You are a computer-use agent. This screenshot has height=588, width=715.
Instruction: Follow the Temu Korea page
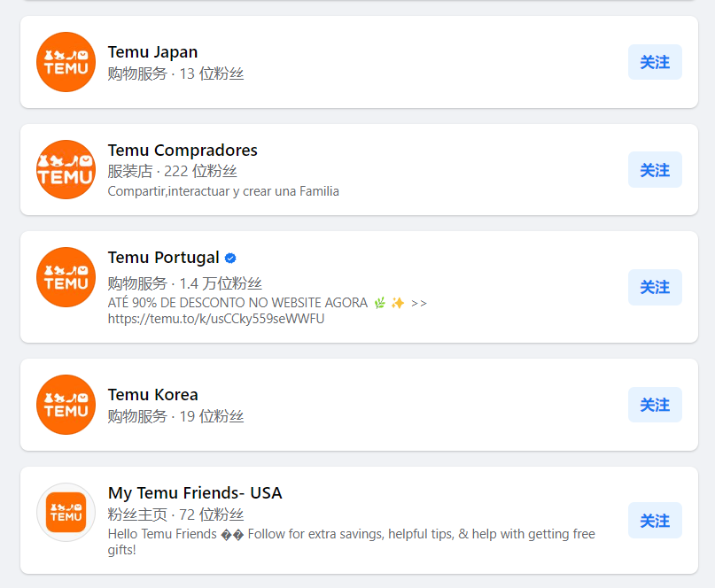[x=655, y=405]
